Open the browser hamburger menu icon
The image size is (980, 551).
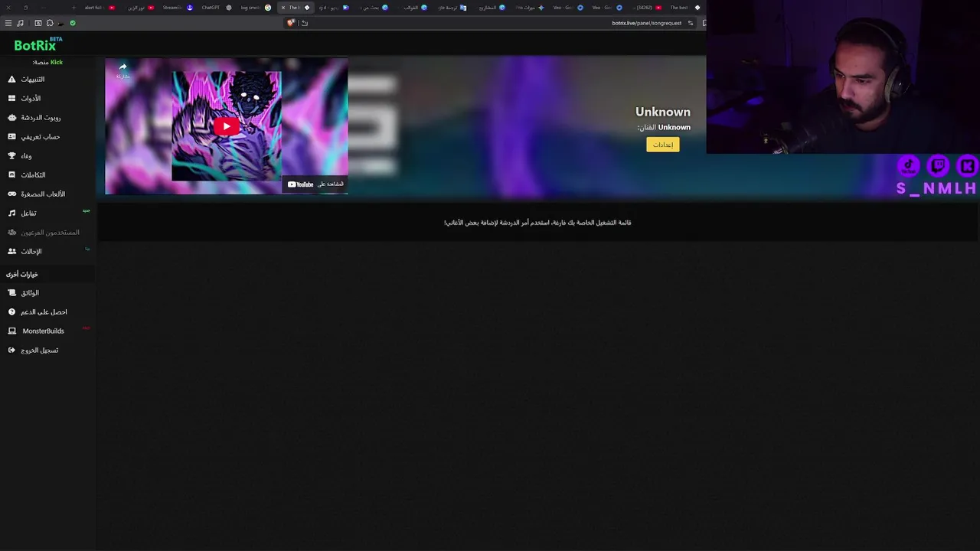click(8, 23)
